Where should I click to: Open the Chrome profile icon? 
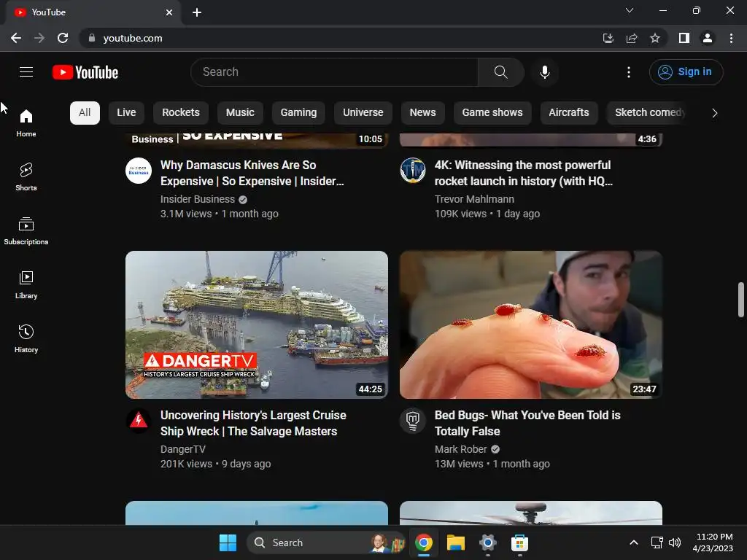708,38
